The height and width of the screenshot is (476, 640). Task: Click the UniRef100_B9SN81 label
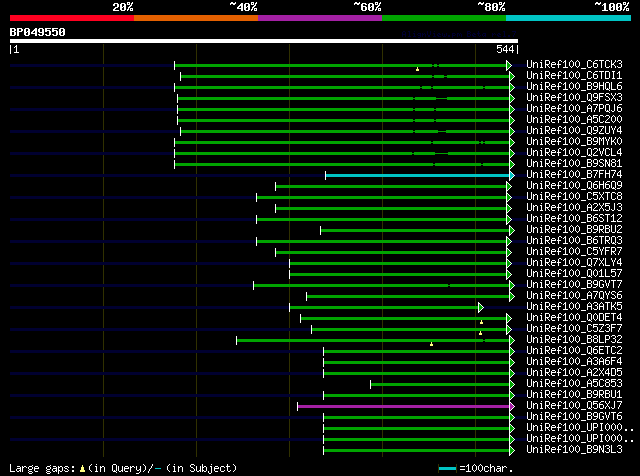[x=574, y=164]
